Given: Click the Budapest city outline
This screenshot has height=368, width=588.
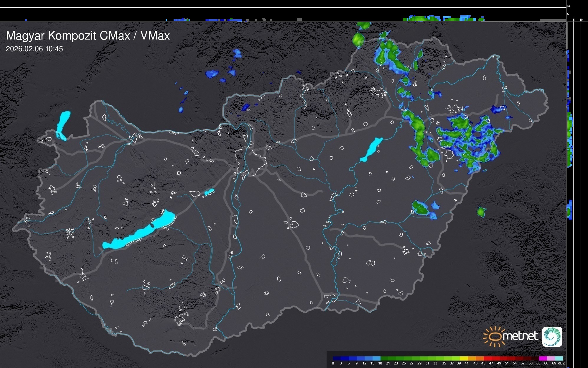Looking at the screenshot, I should tap(251, 161).
